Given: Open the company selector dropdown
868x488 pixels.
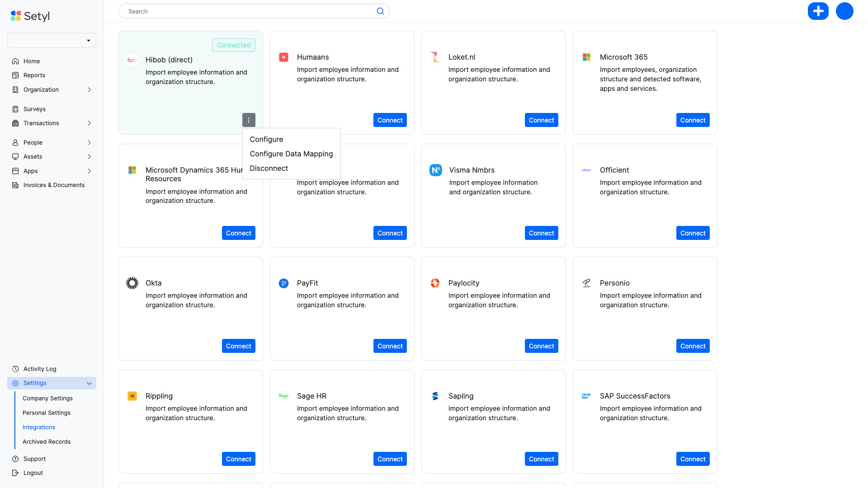Looking at the screenshot, I should point(52,41).
